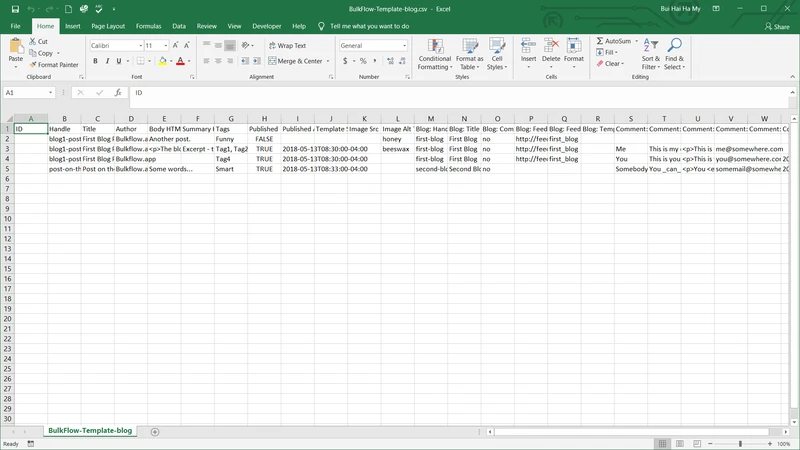Open fill color dropdown arrow

click(x=171, y=61)
